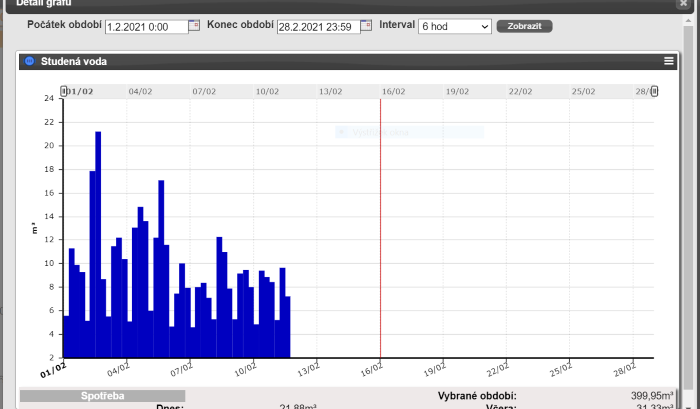Close the Detail grafu dialog

click(x=683, y=4)
